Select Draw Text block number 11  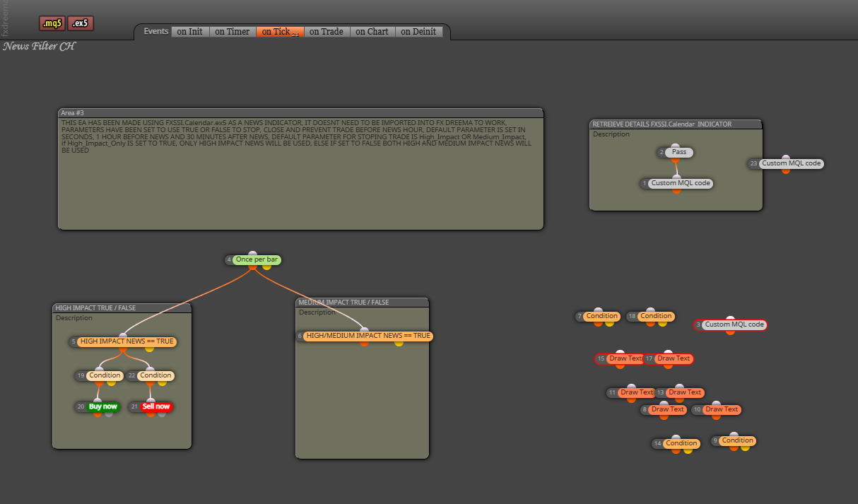637,392
